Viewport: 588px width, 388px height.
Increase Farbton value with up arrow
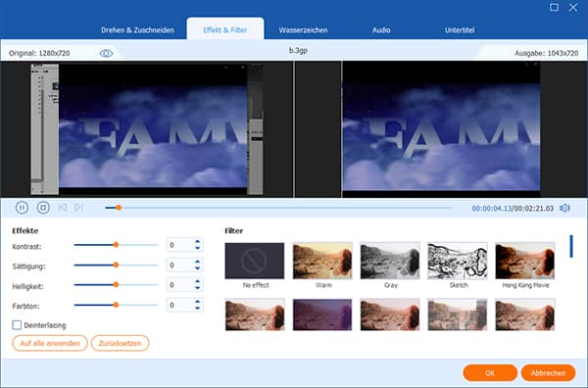[x=198, y=302]
